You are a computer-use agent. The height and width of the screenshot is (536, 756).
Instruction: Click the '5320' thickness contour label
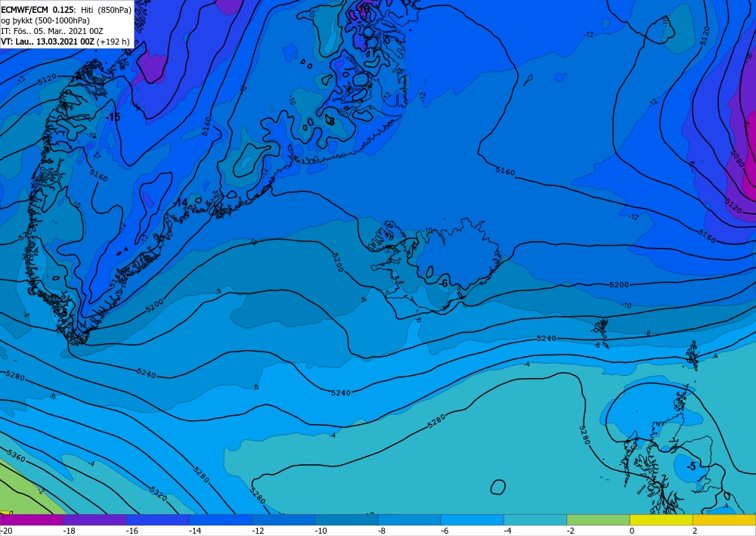tap(158, 493)
